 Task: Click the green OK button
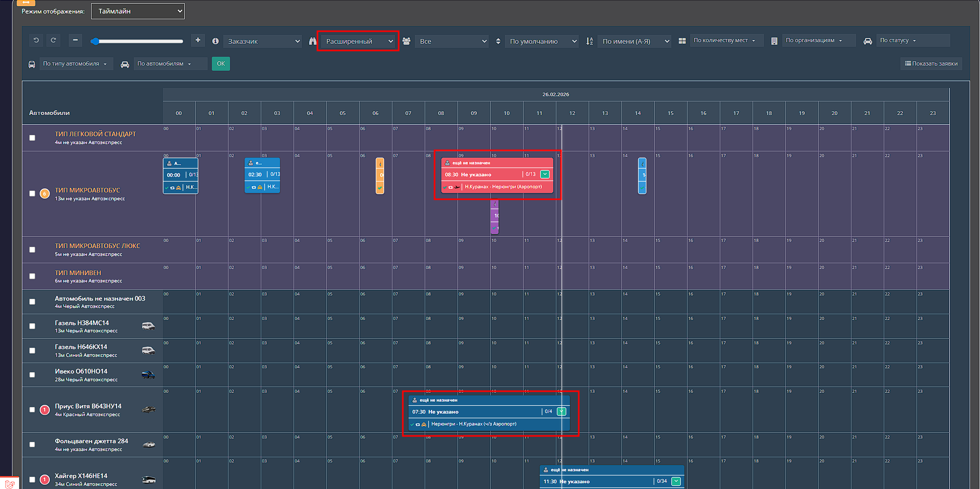pyautogui.click(x=221, y=63)
